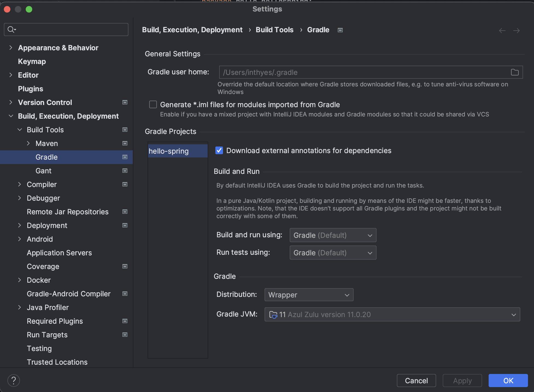Click the Cancel button

point(416,381)
